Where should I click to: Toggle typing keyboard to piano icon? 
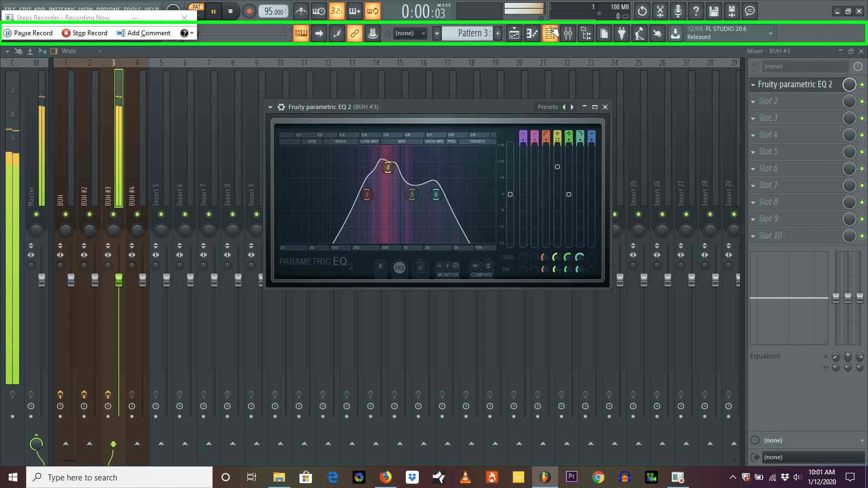[x=301, y=34]
